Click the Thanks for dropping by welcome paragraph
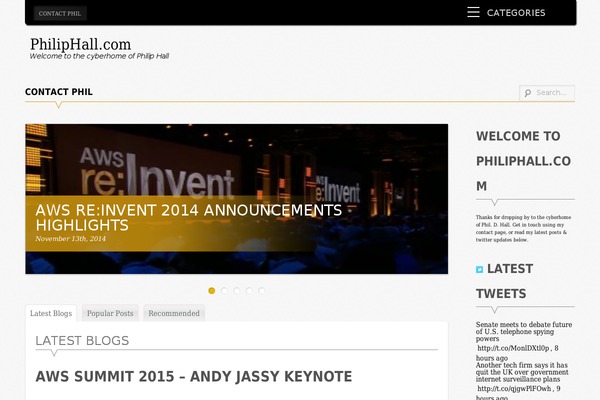 pos(523,228)
